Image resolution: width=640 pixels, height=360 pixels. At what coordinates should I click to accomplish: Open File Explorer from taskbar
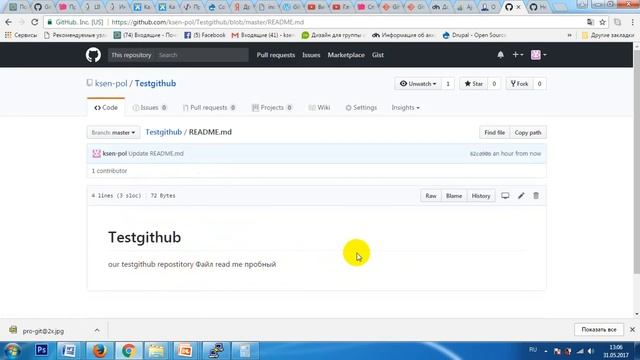(156, 351)
